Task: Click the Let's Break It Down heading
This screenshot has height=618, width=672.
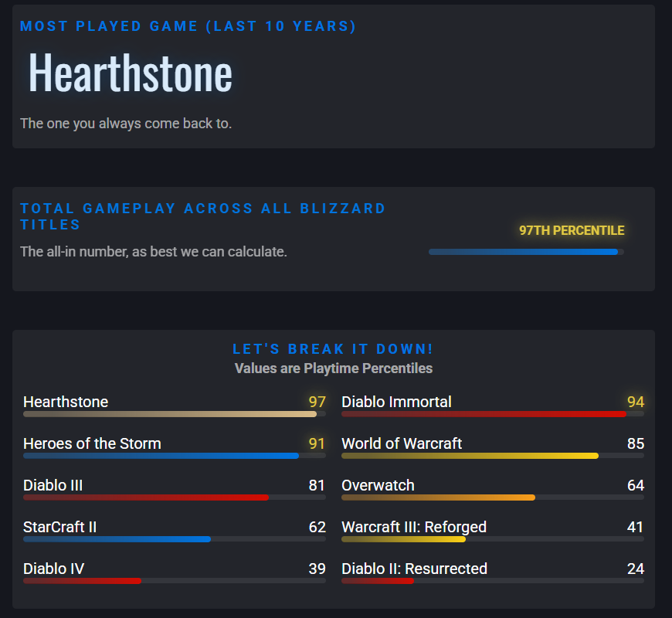Action: 333,349
